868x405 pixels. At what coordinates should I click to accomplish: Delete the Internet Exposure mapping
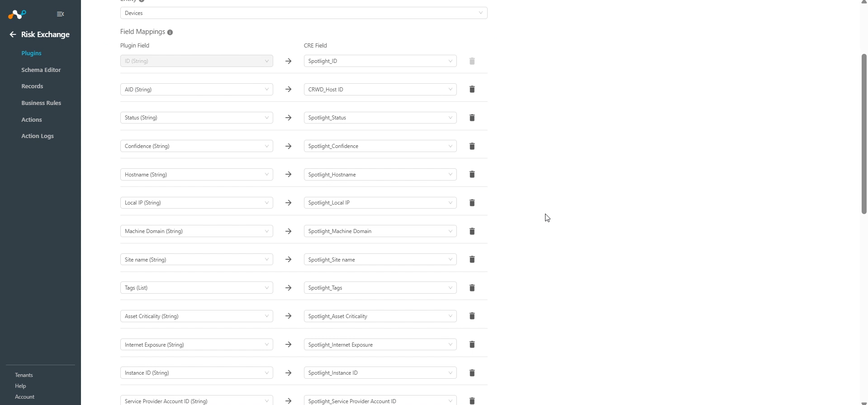472,344
